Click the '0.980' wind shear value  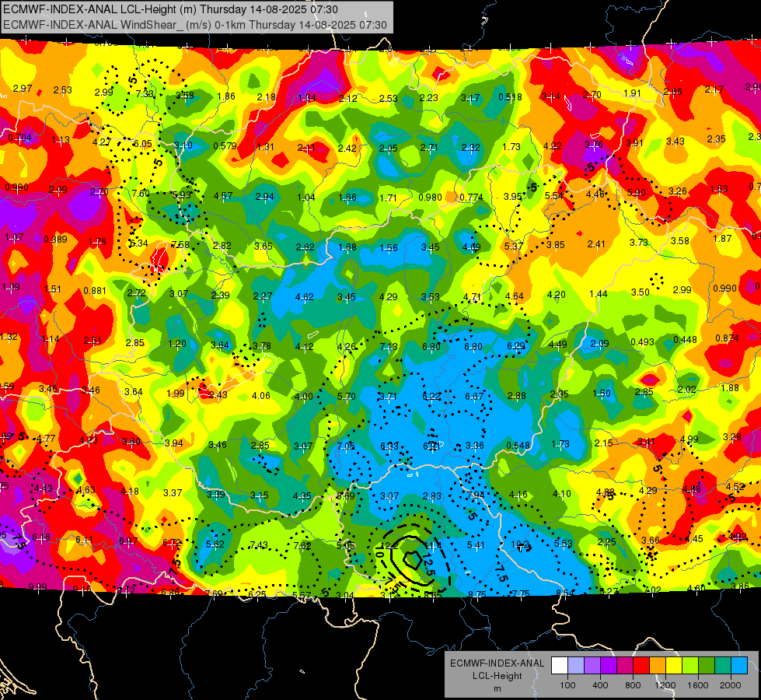click(x=430, y=198)
